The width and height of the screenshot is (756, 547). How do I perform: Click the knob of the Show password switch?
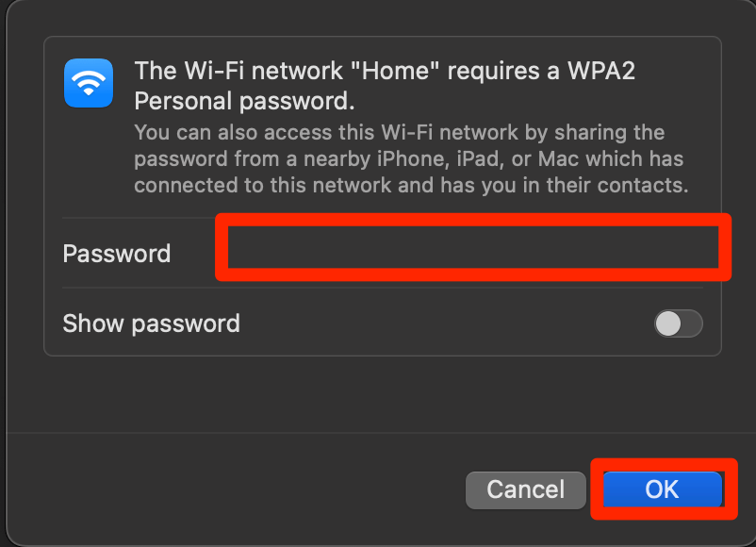click(668, 323)
